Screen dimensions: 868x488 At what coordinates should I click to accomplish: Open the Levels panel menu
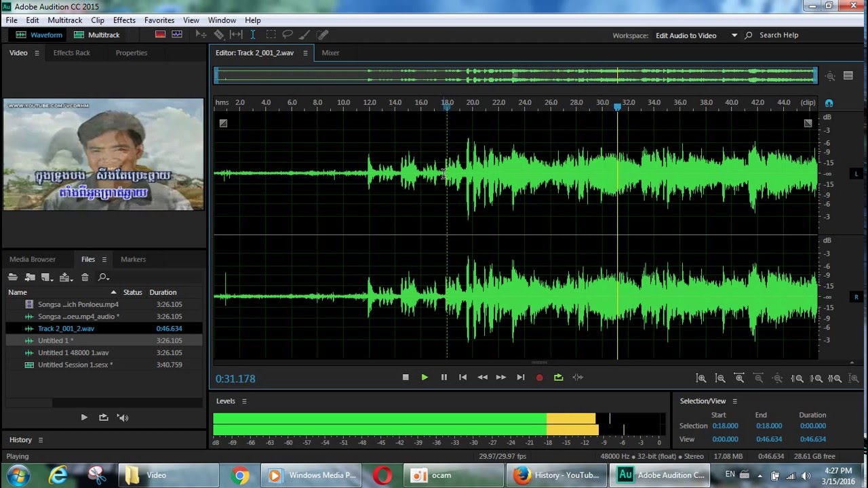pos(244,401)
